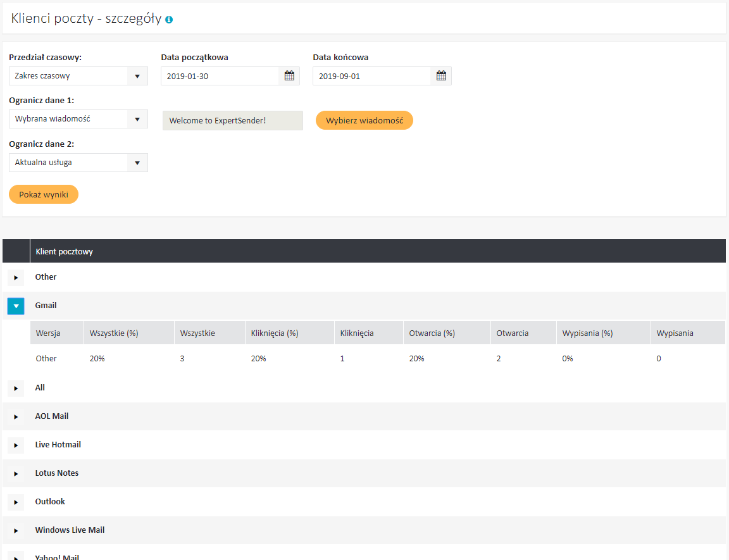
Task: Click the end date input field
Action: coord(371,76)
